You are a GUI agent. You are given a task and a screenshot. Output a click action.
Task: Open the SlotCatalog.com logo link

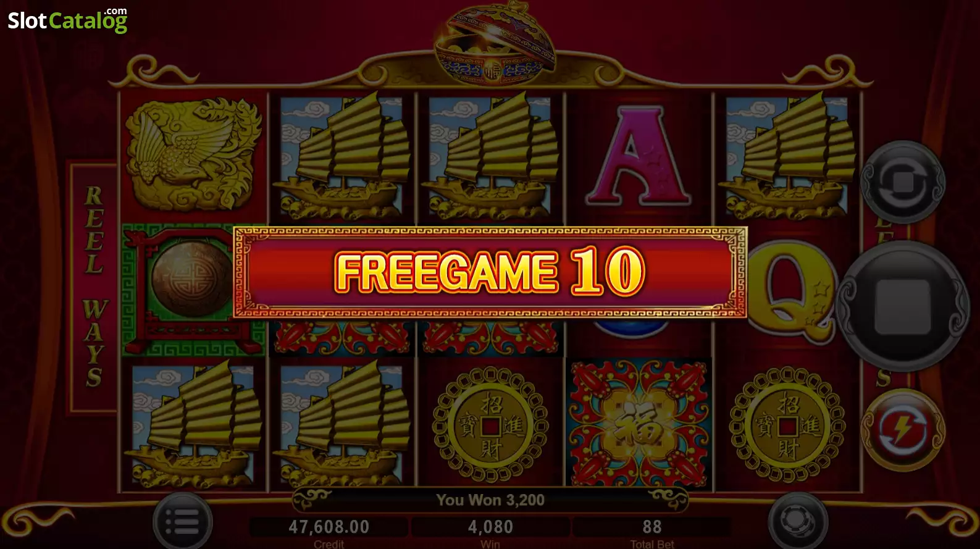coord(67,20)
